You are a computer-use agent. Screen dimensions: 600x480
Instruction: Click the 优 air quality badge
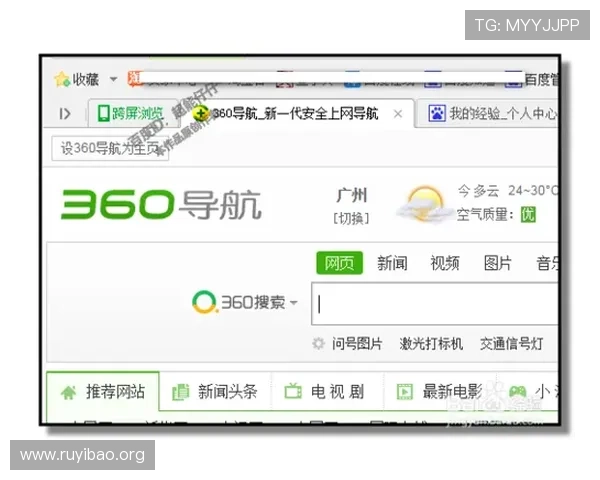[x=528, y=215]
